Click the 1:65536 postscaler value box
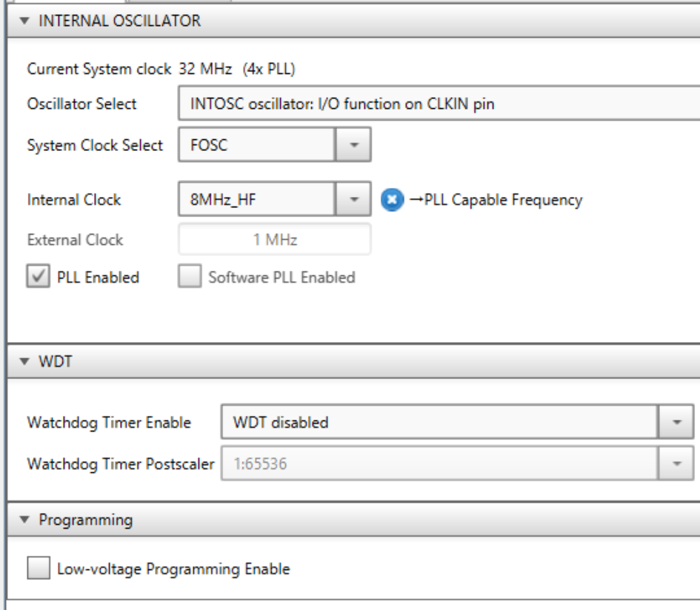700x610 pixels. click(x=440, y=463)
